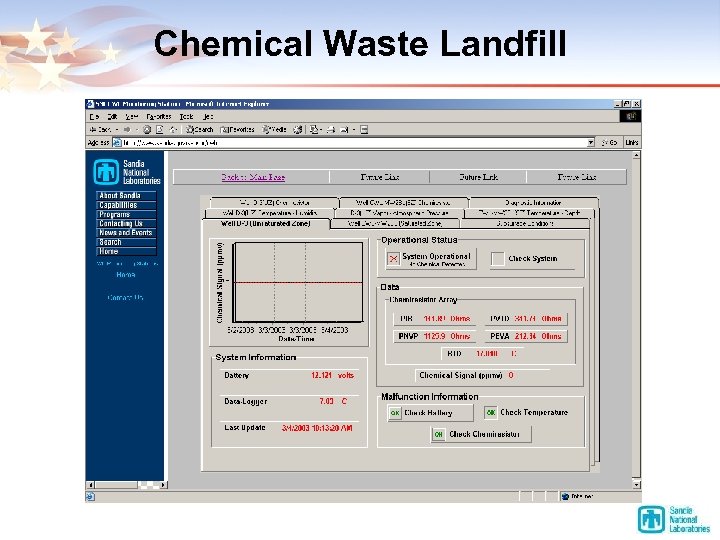Open Capabilities sidebar item
The image size is (720, 540).
coord(126,205)
